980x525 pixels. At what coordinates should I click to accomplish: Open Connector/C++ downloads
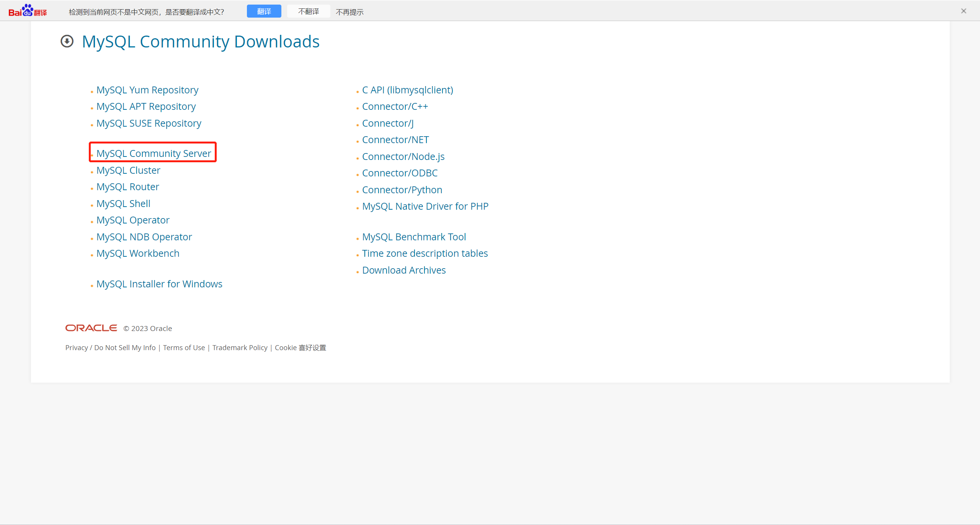395,106
